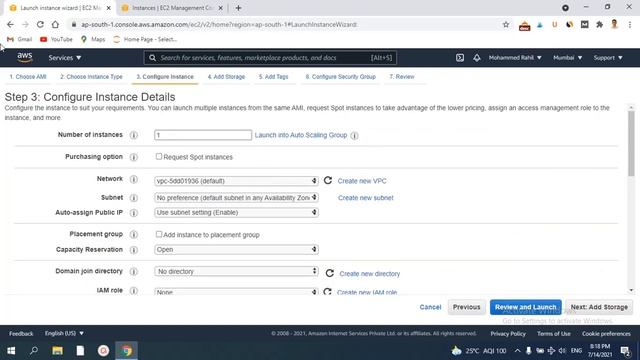The height and width of the screenshot is (360, 640).
Task: Open the notifications bell icon
Action: pyautogui.click(x=477, y=58)
